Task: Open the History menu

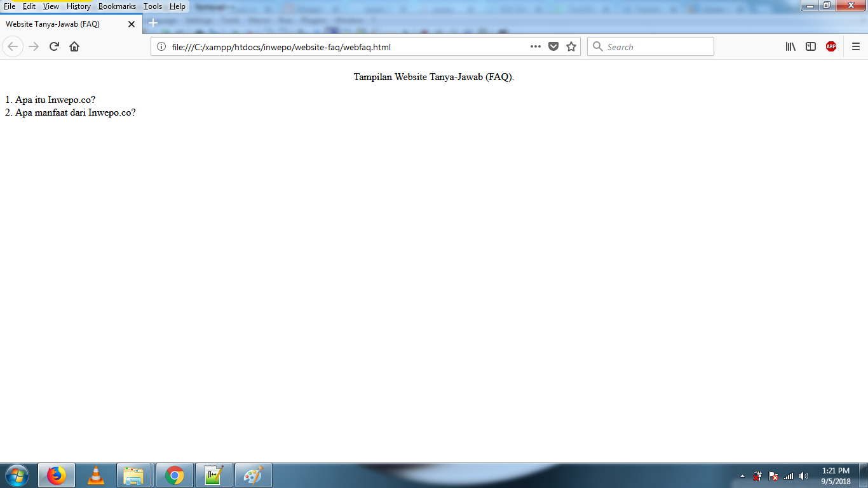Action: (79, 6)
